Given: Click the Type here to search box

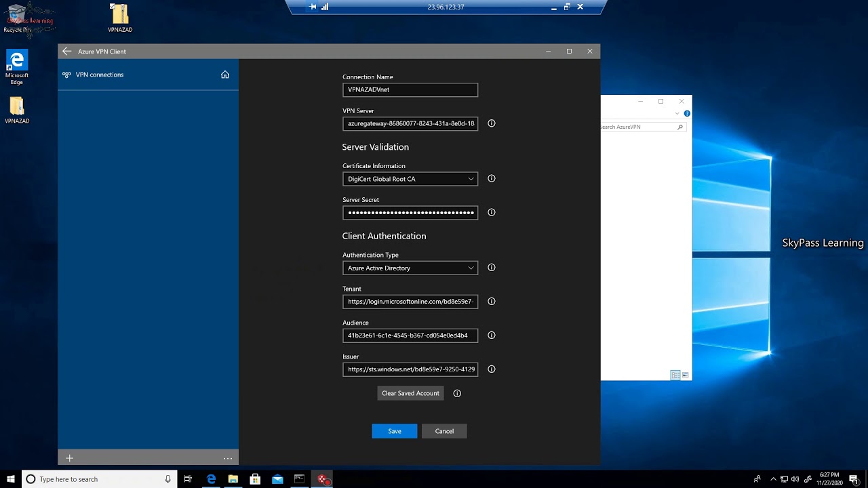Looking at the screenshot, I should point(99,479).
